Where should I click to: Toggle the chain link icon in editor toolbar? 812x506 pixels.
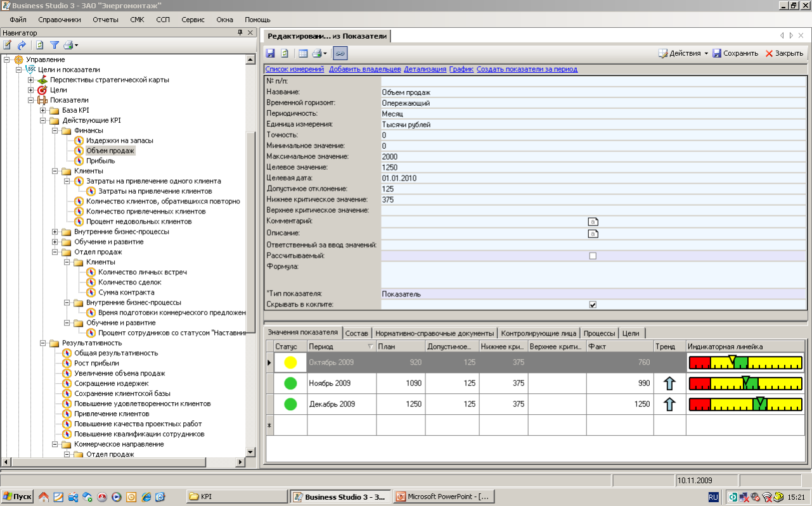(x=340, y=54)
